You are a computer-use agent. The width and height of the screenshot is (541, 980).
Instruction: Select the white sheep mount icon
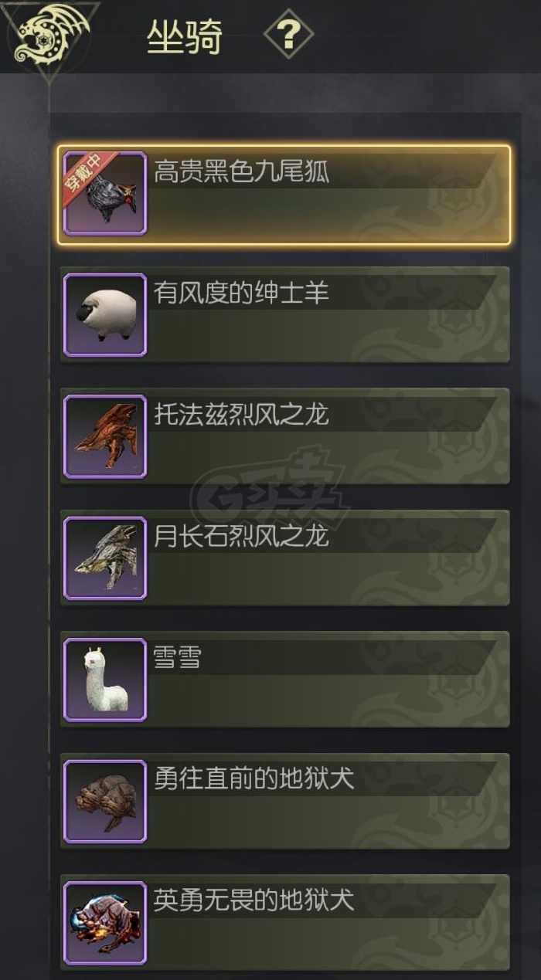coord(105,314)
